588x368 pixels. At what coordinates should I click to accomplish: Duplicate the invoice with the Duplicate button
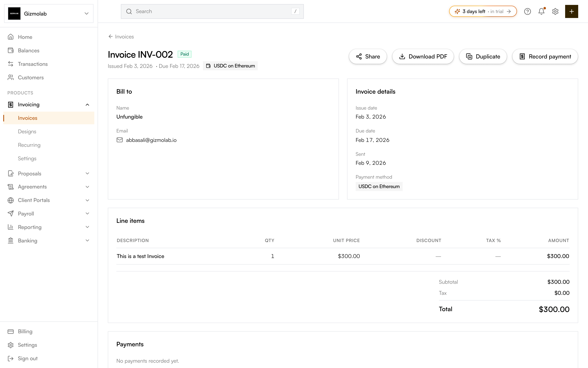(483, 56)
